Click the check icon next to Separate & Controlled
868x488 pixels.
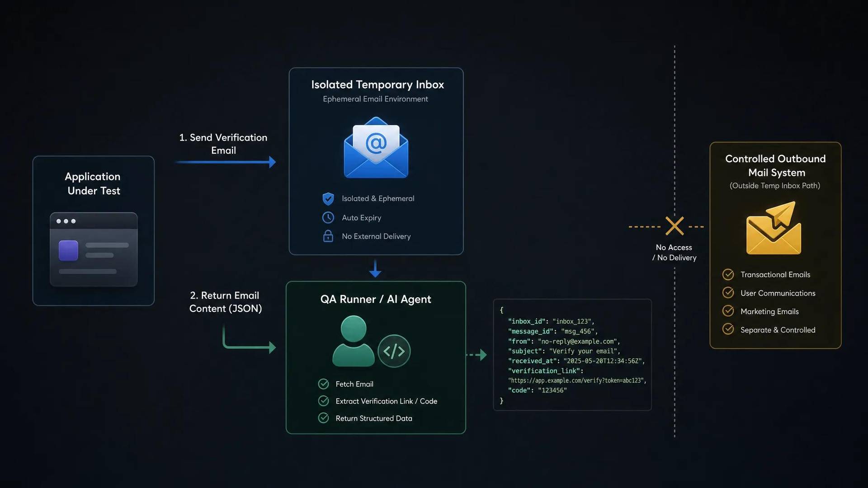coord(728,329)
